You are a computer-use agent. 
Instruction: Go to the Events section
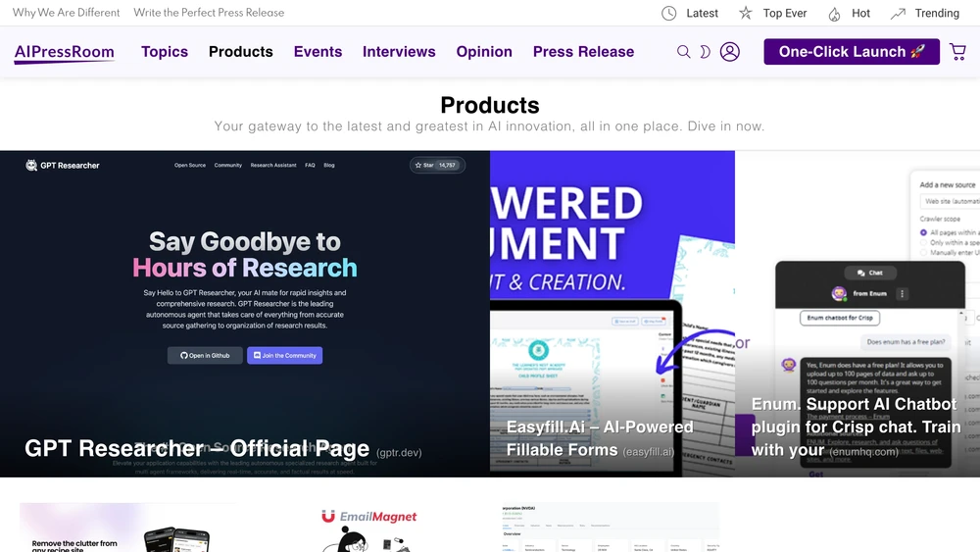point(318,52)
